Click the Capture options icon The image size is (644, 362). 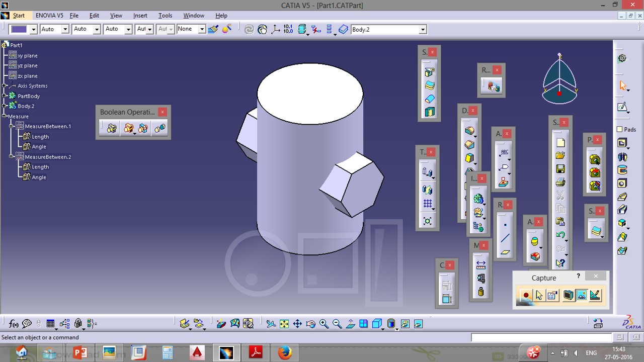552,296
